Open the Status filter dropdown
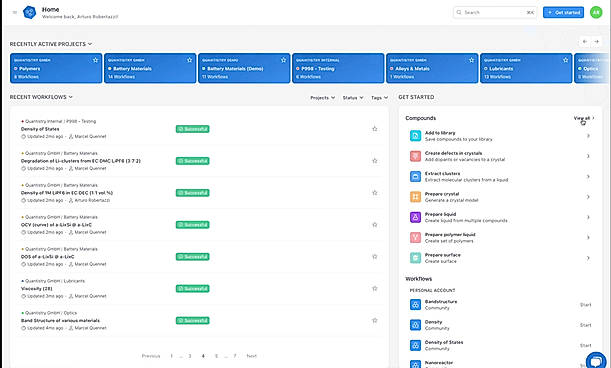 (x=353, y=97)
